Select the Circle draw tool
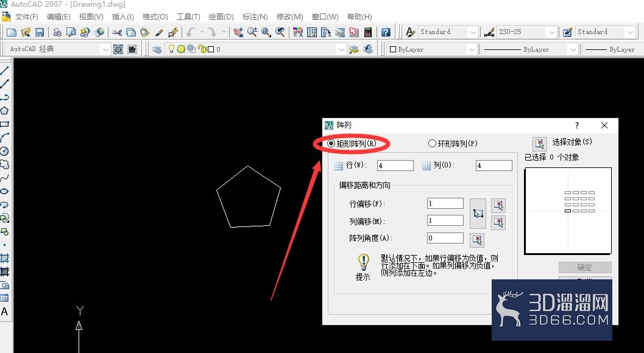Image resolution: width=644 pixels, height=353 pixels. pos(4,151)
